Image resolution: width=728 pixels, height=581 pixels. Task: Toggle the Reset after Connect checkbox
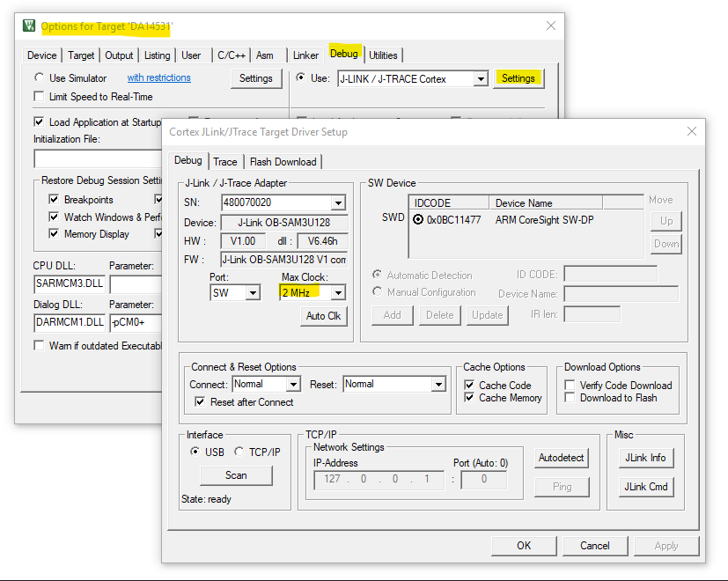point(200,401)
